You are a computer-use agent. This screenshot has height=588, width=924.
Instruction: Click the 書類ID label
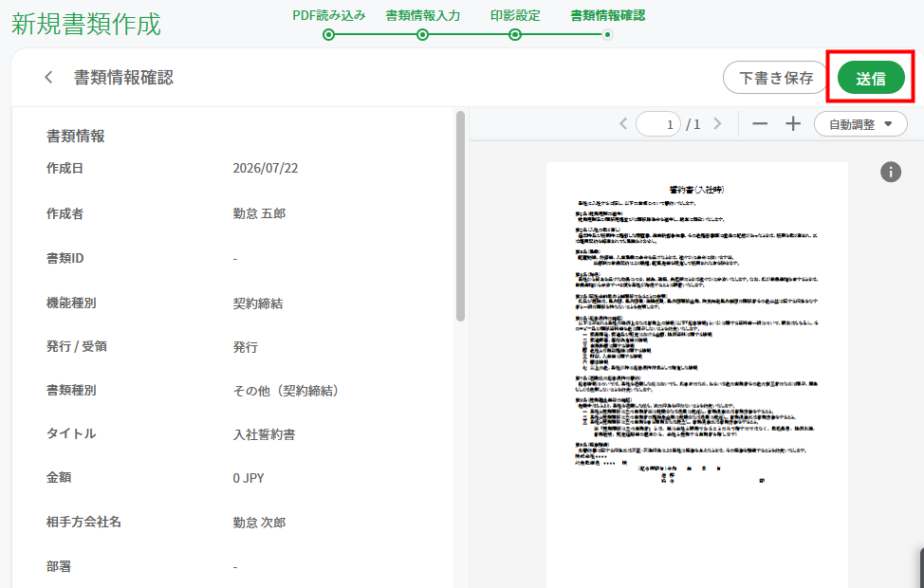[x=65, y=258]
